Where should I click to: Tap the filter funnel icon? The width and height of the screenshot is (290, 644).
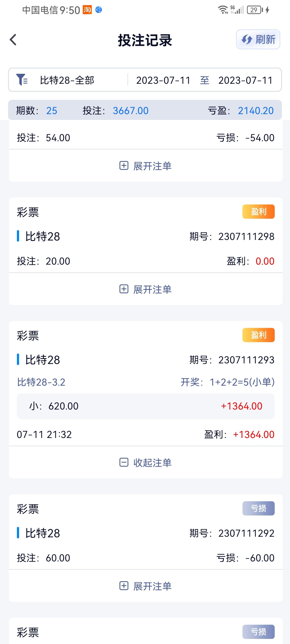pos(21,80)
